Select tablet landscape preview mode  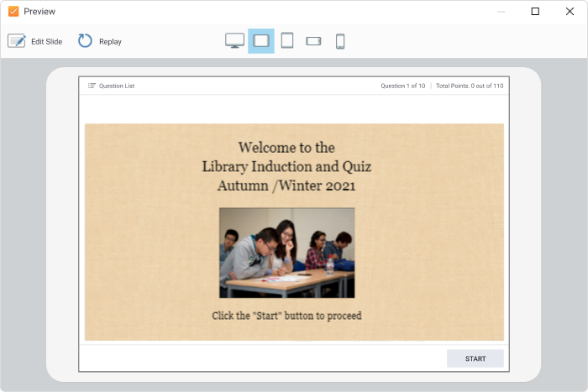[x=261, y=41]
